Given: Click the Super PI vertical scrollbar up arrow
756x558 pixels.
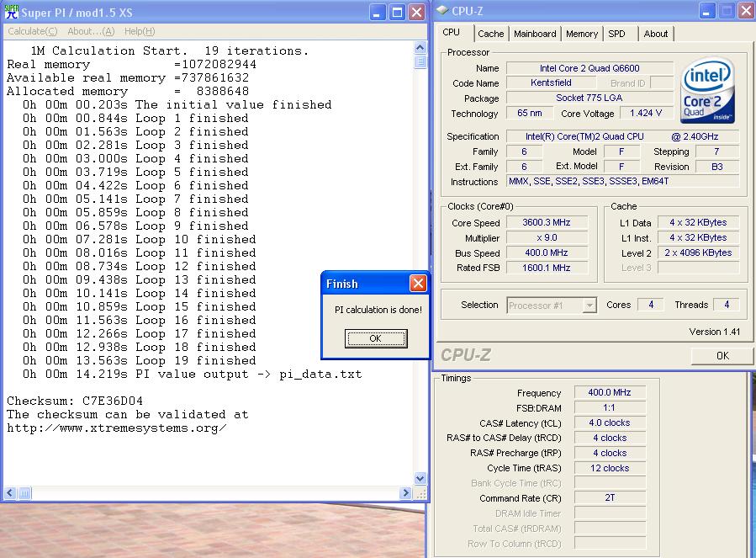Looking at the screenshot, I should point(420,47).
